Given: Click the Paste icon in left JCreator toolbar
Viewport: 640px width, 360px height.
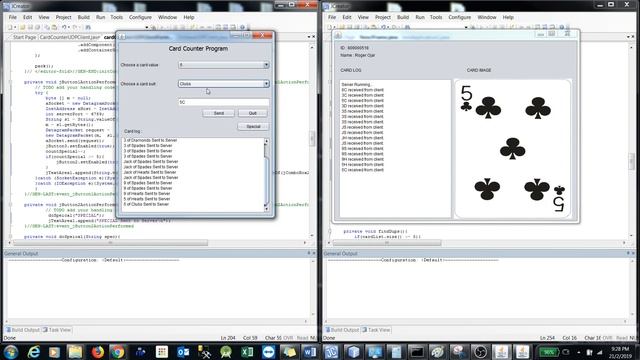Looking at the screenshot, I should coord(54,27).
